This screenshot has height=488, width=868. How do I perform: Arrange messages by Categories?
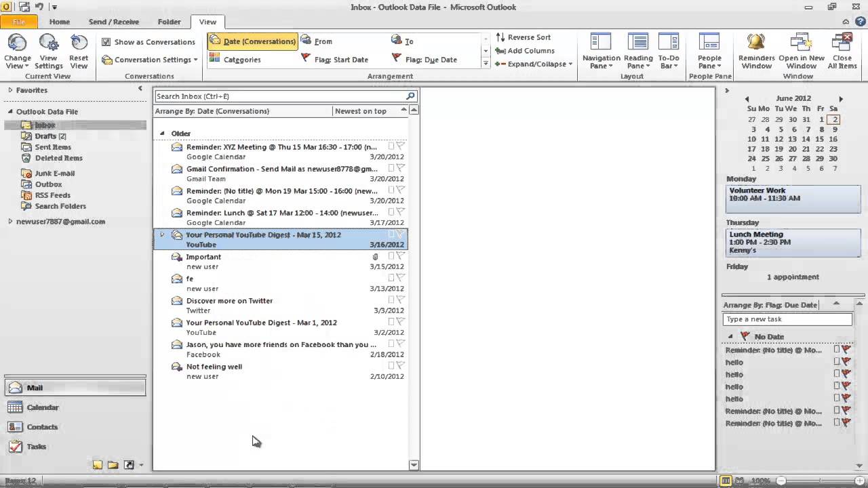pyautogui.click(x=235, y=60)
